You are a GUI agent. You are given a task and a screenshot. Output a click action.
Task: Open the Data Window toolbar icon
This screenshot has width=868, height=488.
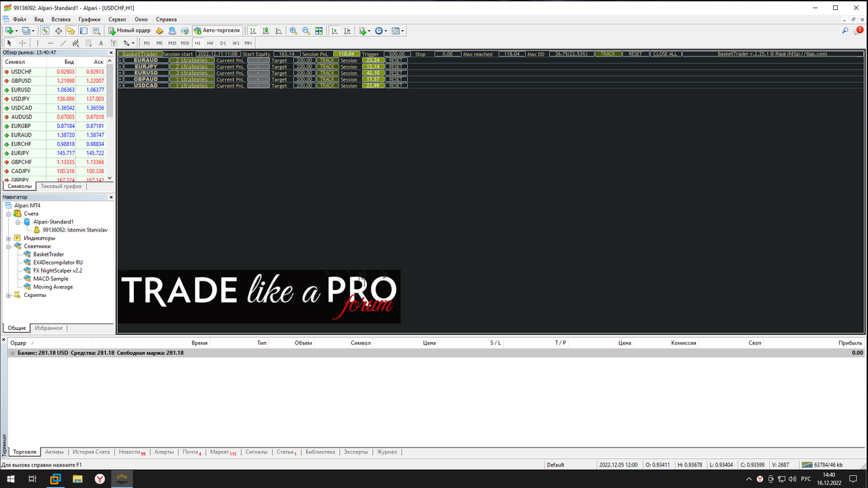(59, 30)
